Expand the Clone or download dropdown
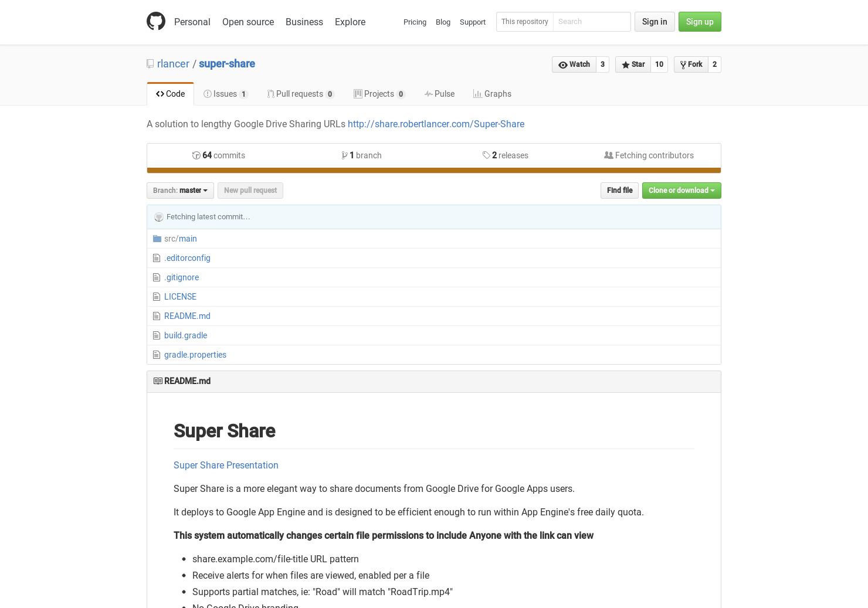868x608 pixels. pyautogui.click(x=681, y=191)
